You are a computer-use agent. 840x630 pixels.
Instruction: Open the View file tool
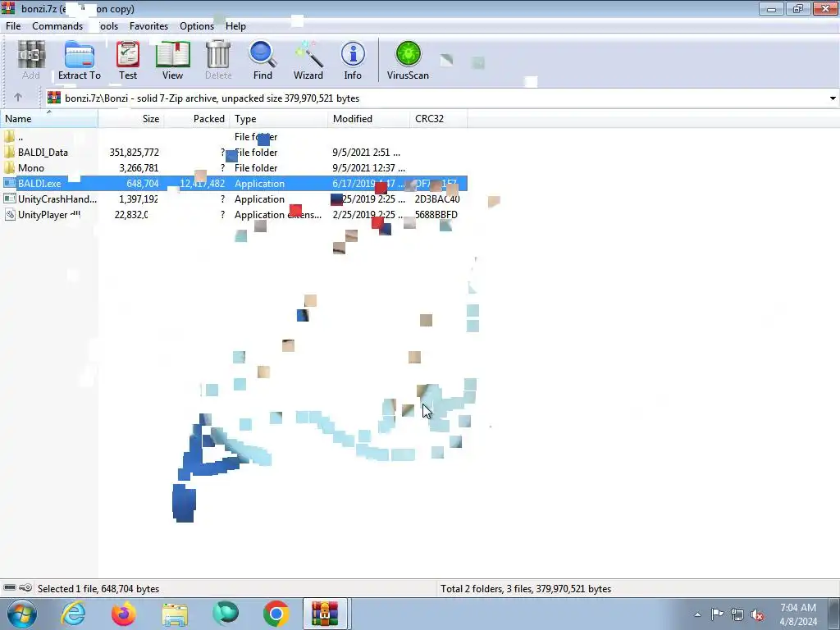[172, 60]
